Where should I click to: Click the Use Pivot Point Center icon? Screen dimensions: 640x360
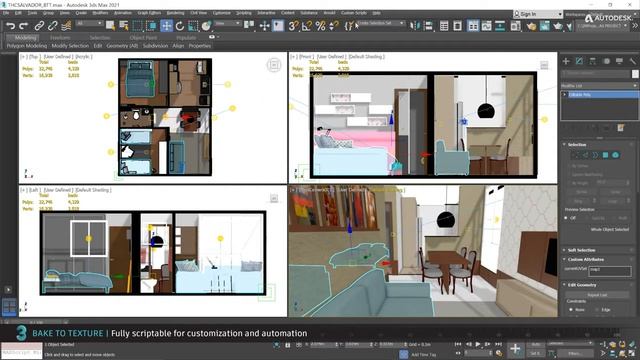click(x=249, y=26)
